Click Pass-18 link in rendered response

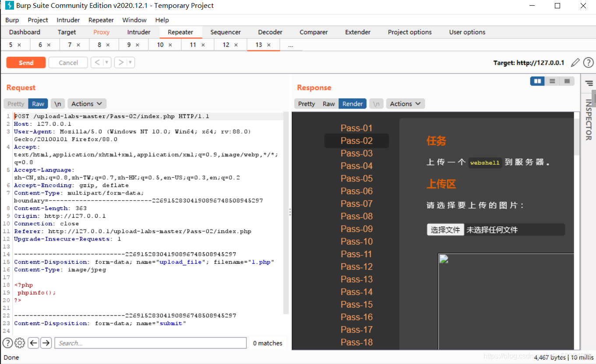coord(356,342)
